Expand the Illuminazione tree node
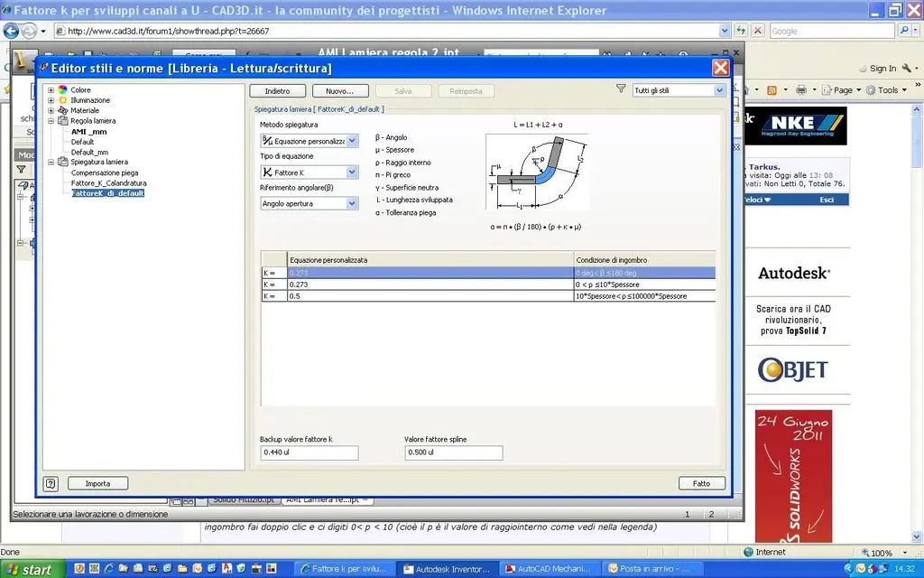The height and width of the screenshot is (578, 924). click(51, 100)
